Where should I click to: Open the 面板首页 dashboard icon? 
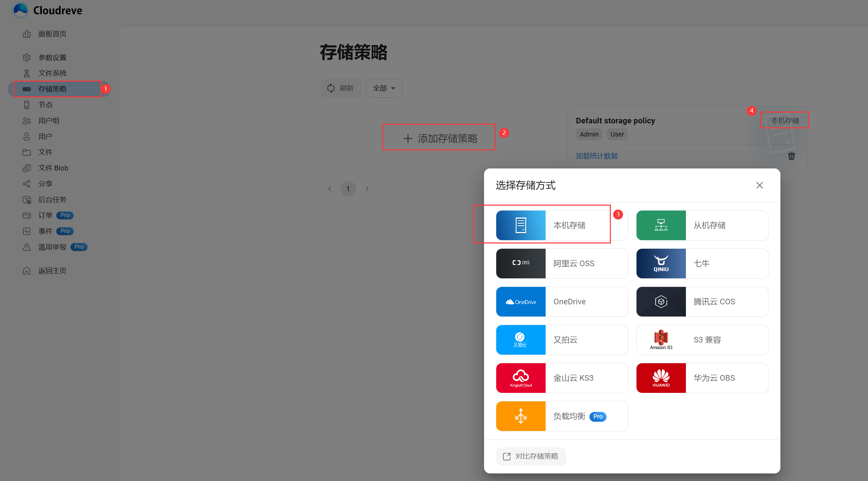click(x=27, y=34)
